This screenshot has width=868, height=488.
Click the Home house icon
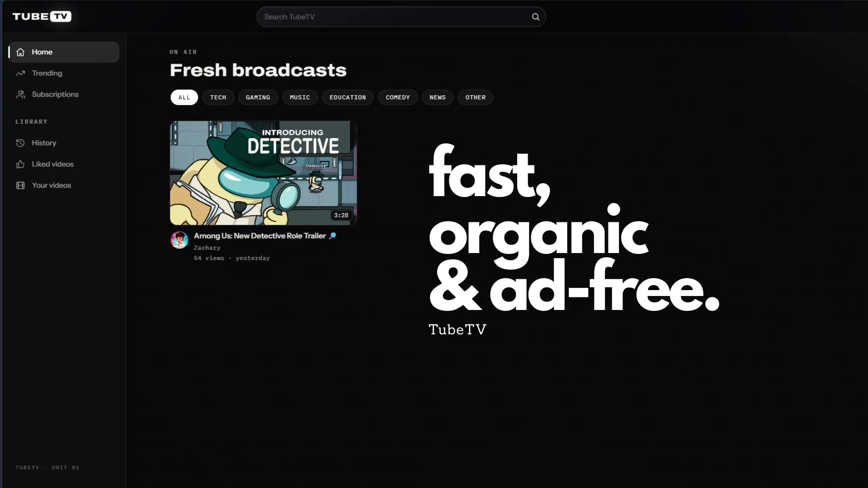(x=20, y=52)
